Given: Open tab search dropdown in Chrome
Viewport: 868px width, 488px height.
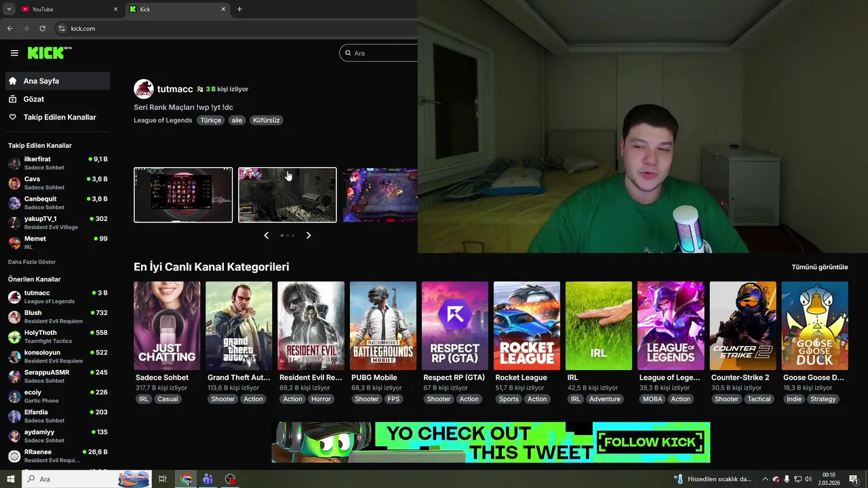Looking at the screenshot, I should tap(9, 9).
